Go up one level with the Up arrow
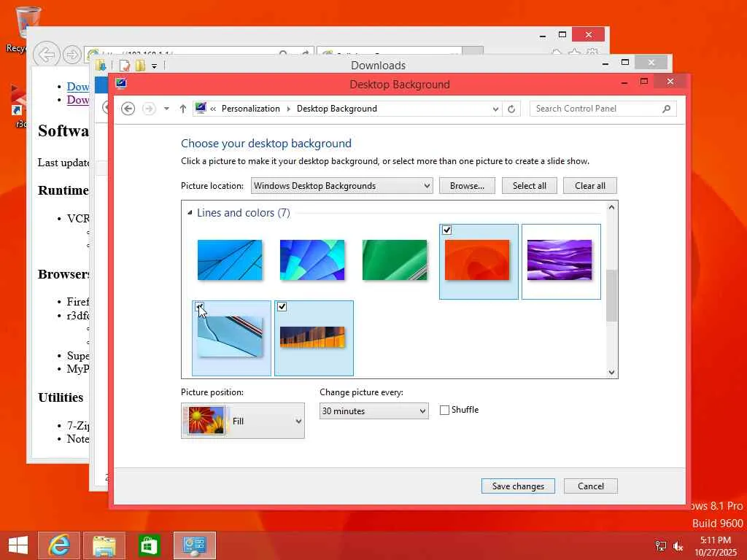This screenshot has height=560, width=747. [x=183, y=109]
